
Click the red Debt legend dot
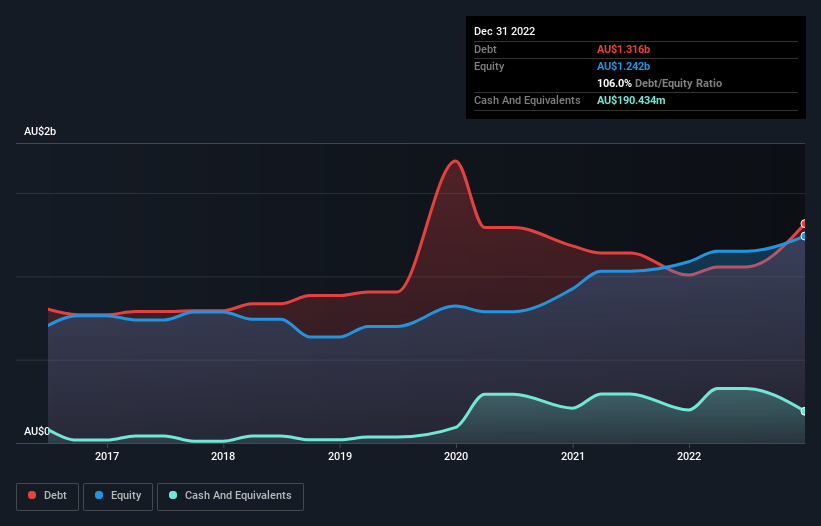[32, 495]
